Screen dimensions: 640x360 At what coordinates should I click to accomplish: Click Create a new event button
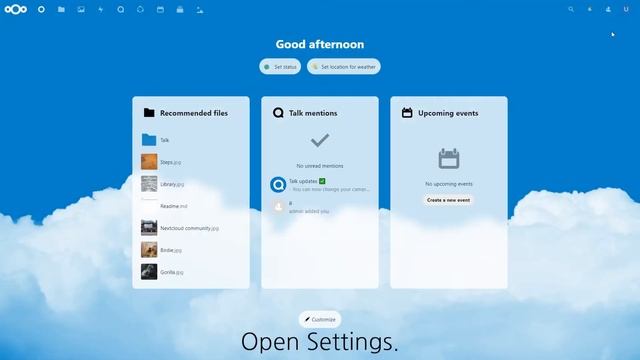click(449, 200)
